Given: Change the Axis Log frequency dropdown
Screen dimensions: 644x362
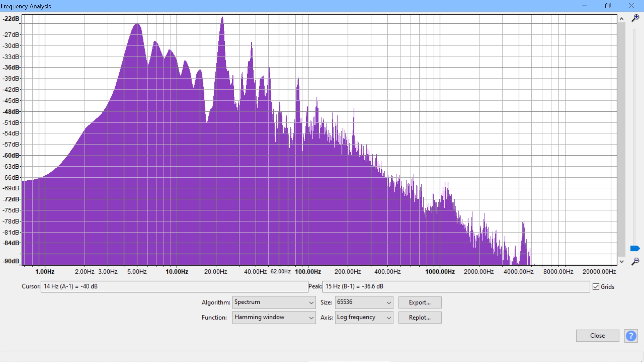Looking at the screenshot, I should (364, 317).
